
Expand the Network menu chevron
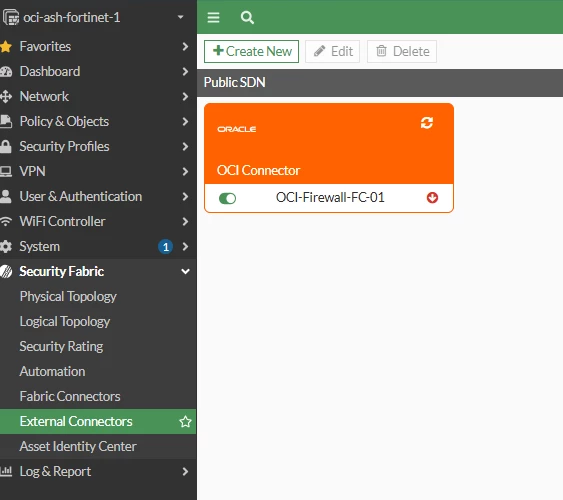coord(185,97)
